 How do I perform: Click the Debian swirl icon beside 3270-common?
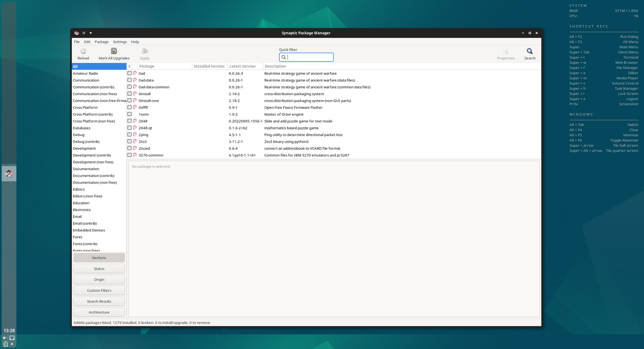coord(135,155)
